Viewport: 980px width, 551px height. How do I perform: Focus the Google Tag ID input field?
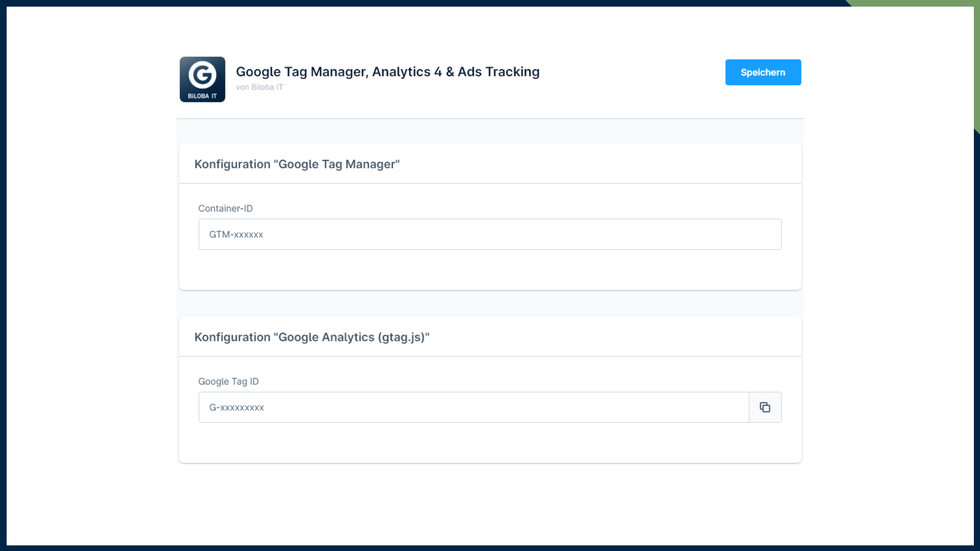click(x=474, y=407)
